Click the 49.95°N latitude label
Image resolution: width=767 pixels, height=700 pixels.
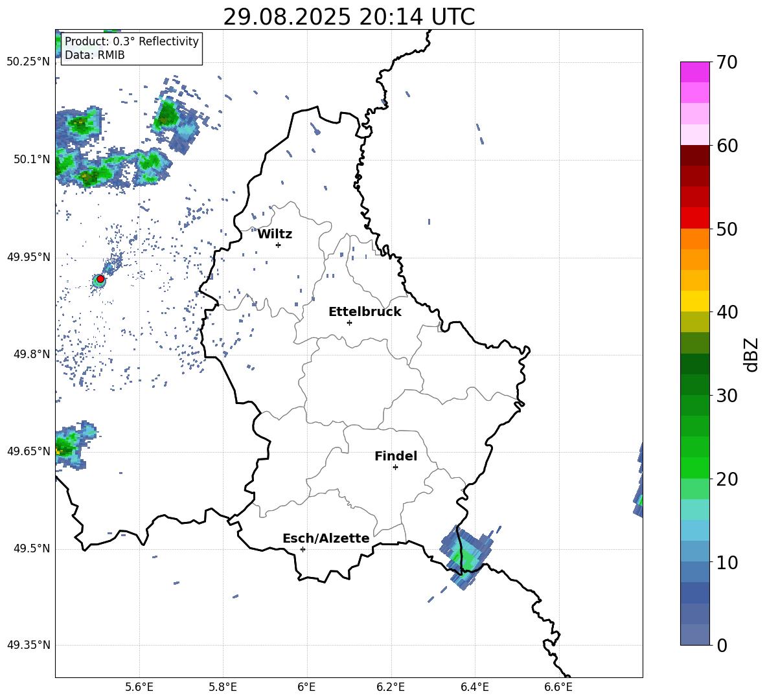pos(29,256)
